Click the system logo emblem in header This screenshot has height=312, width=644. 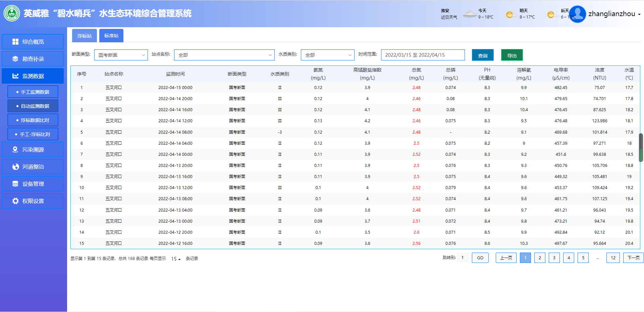[x=12, y=13]
